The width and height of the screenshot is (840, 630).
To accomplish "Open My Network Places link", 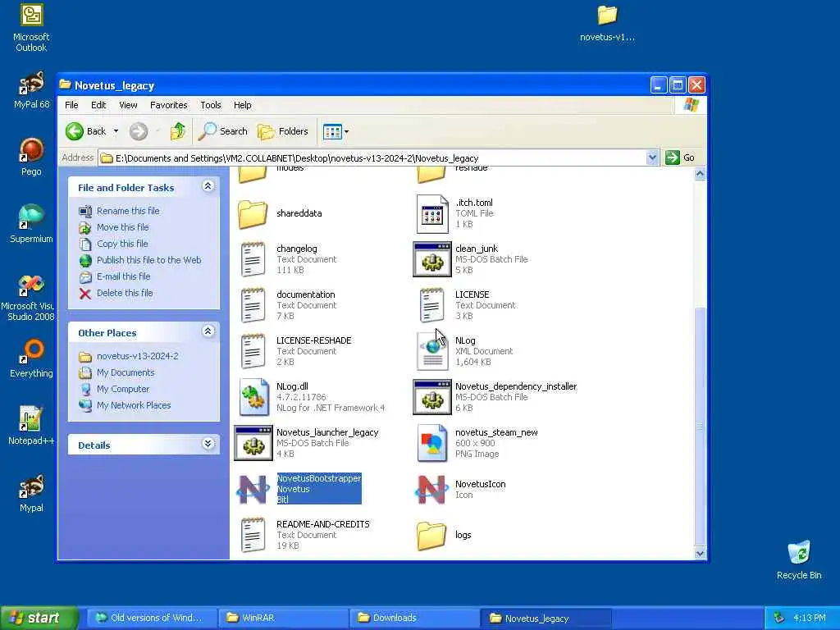I will (134, 405).
